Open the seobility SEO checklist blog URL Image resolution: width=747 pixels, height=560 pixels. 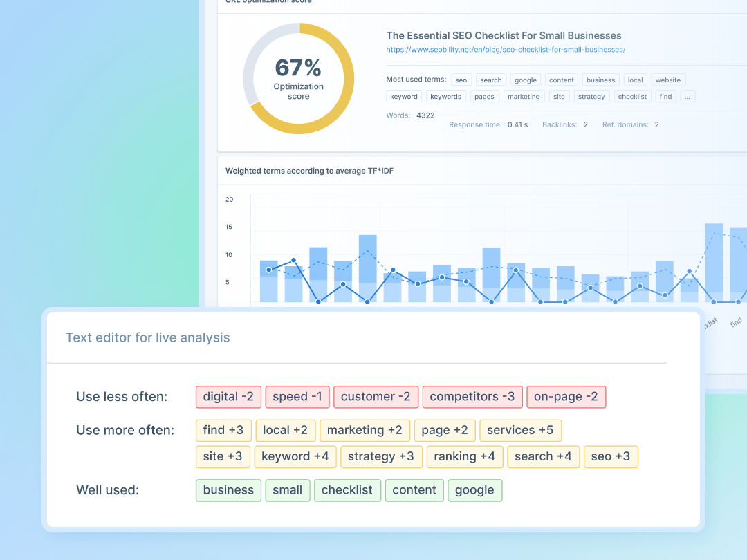[506, 50]
